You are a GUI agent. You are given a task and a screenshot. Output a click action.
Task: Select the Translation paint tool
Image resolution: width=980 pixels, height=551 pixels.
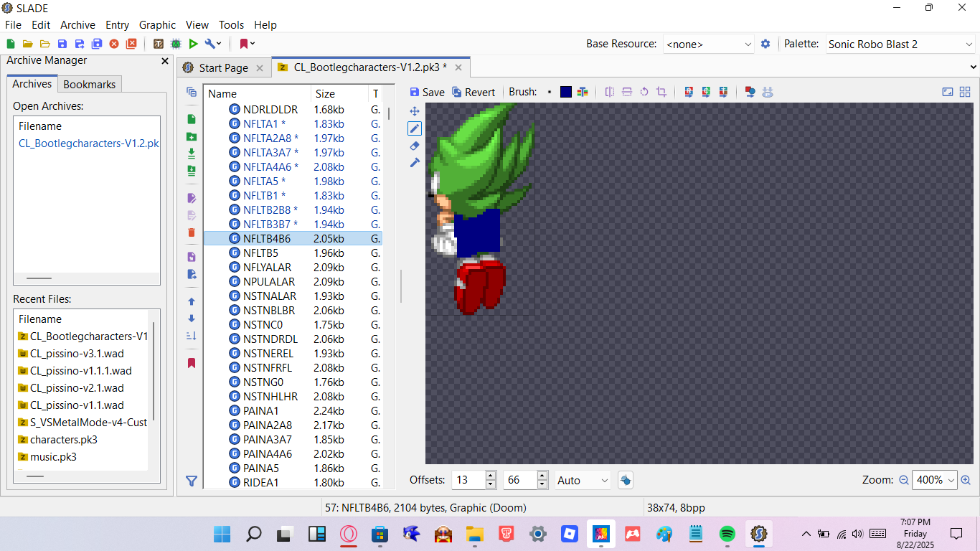[x=415, y=163]
